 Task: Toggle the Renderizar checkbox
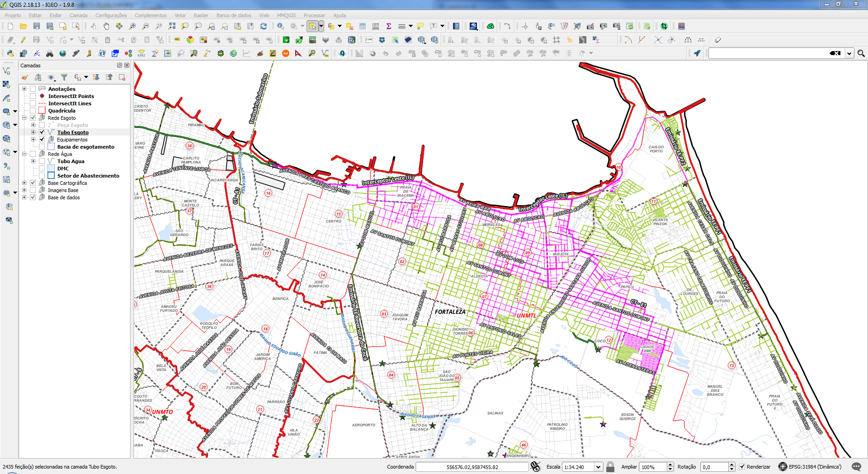tap(742, 467)
